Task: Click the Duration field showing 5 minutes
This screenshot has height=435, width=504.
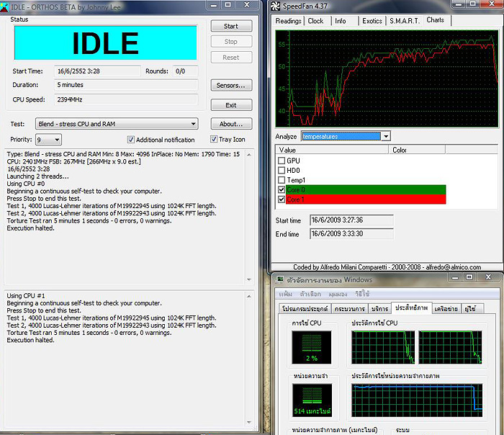Action: [x=126, y=85]
